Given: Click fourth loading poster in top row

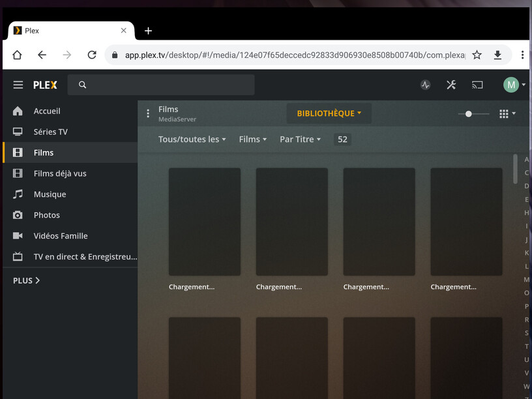Looking at the screenshot, I should [x=467, y=222].
